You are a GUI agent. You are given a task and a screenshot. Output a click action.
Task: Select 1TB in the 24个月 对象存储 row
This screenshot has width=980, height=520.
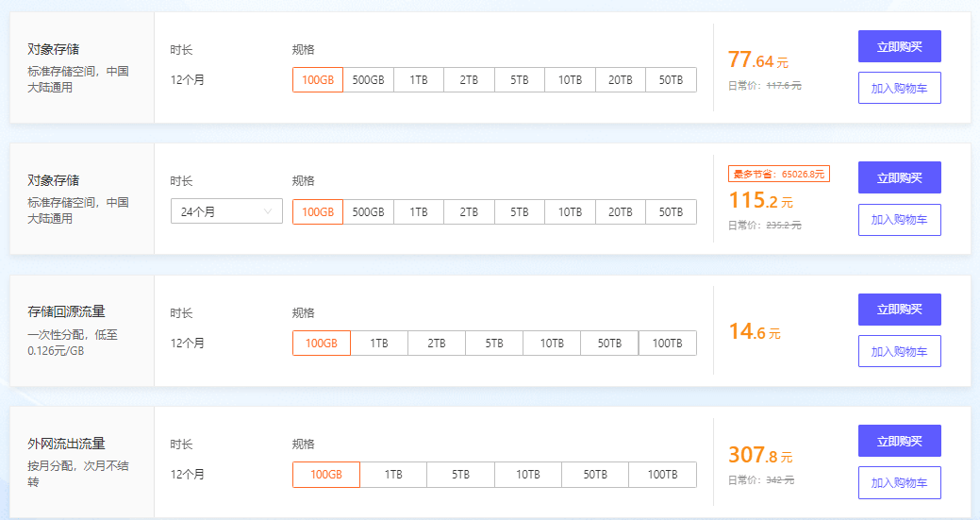(419, 212)
